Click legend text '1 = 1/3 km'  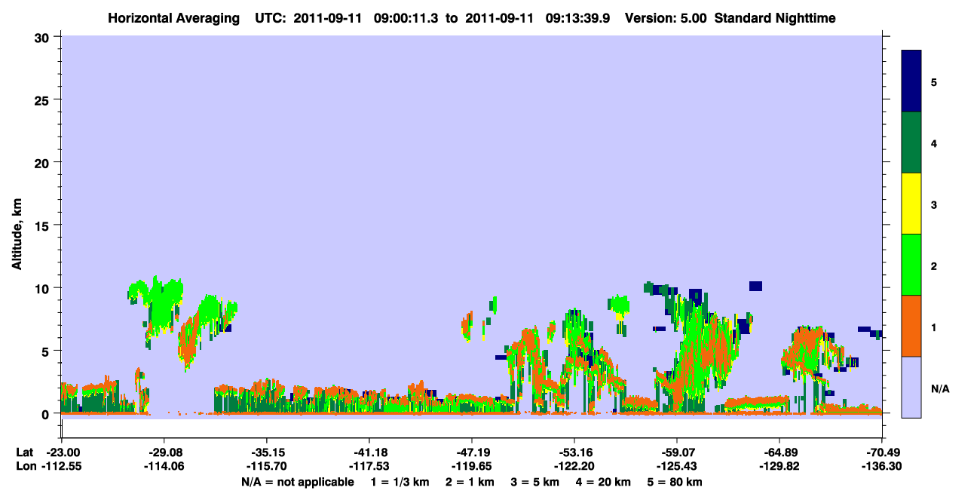(399, 482)
